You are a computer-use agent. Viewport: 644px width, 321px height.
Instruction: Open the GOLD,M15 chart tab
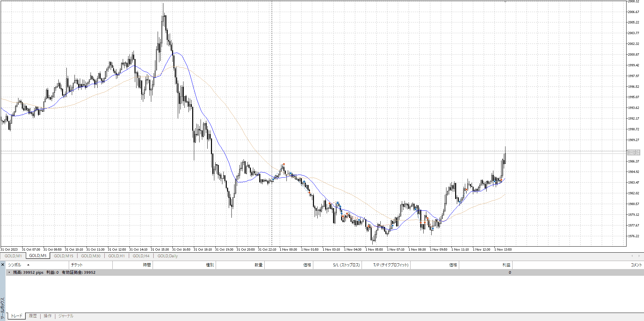click(x=63, y=256)
